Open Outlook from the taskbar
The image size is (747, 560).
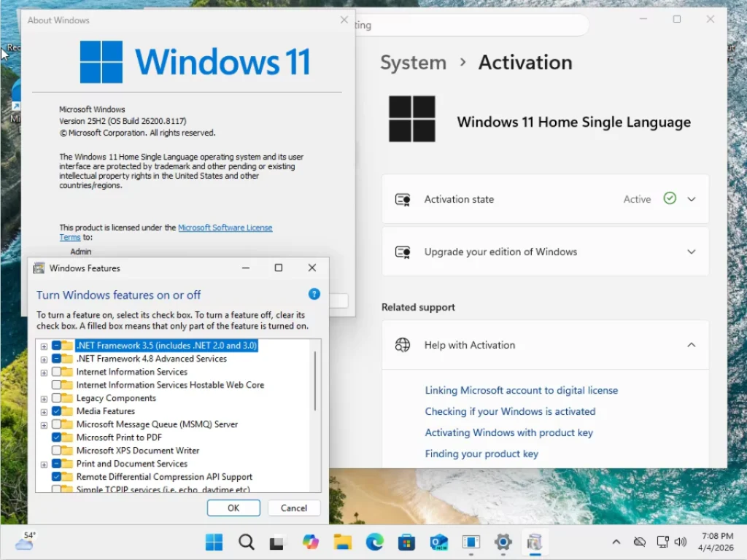[x=438, y=542]
